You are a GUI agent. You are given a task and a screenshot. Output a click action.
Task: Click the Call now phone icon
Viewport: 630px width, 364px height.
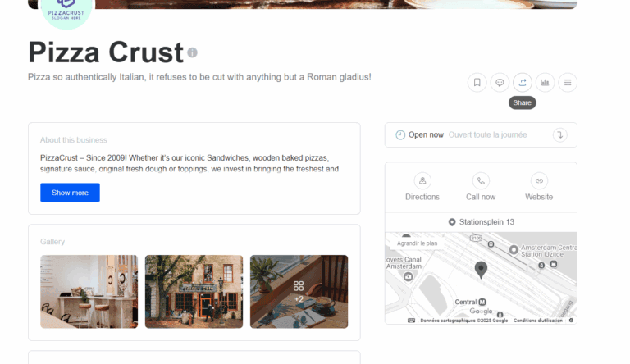point(481,181)
